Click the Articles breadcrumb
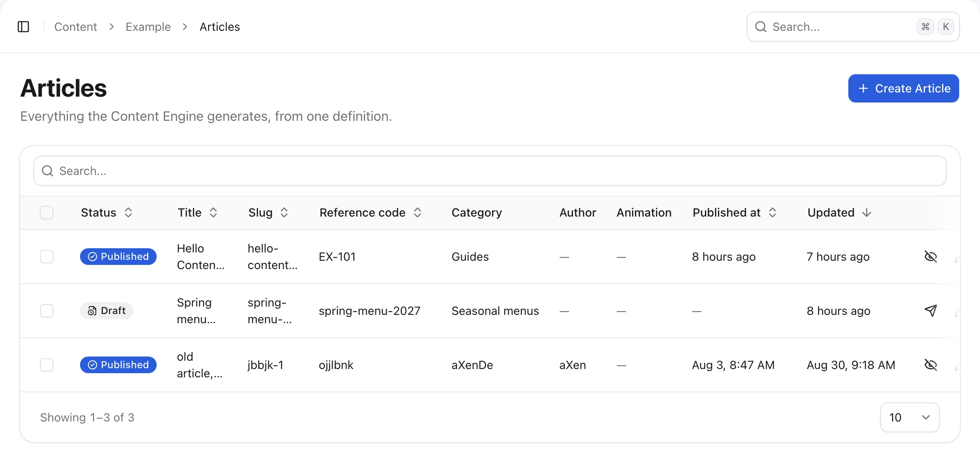 coord(220,27)
